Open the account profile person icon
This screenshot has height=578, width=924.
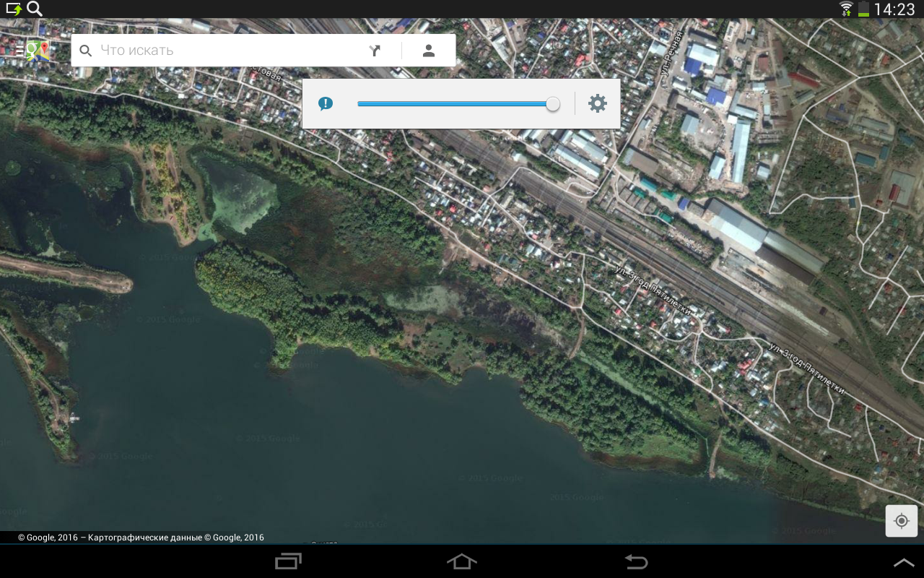tap(429, 51)
